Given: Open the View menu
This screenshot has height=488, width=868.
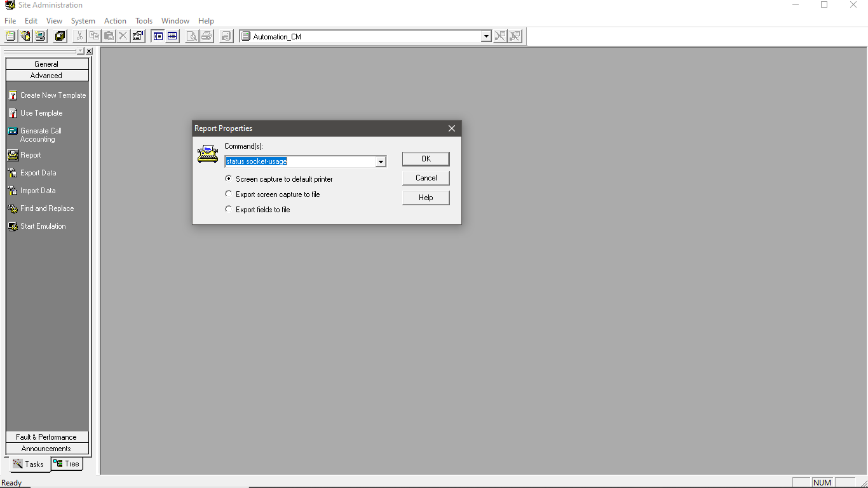Looking at the screenshot, I should (54, 21).
